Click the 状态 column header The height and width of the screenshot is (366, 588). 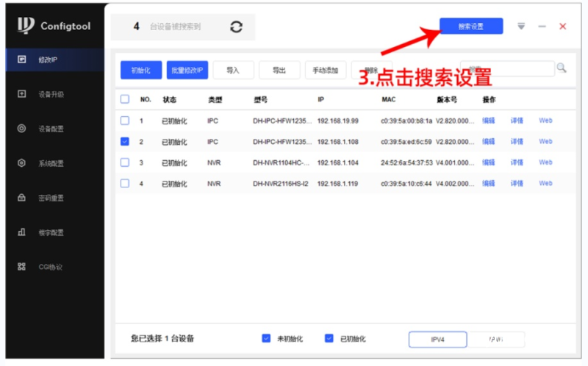(x=169, y=99)
